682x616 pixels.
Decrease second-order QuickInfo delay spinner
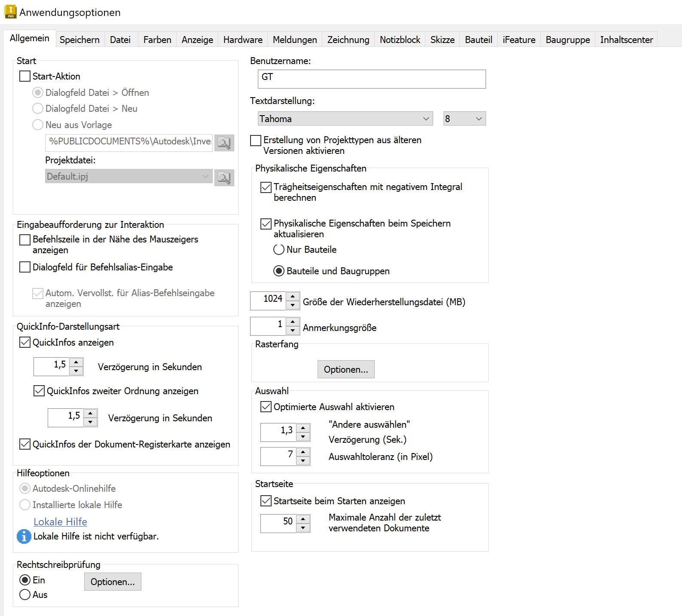tap(90, 422)
